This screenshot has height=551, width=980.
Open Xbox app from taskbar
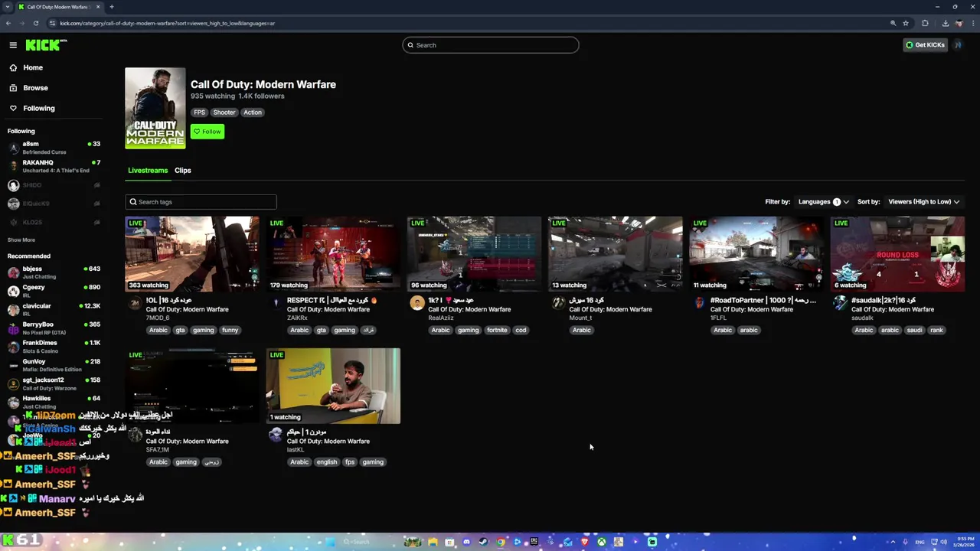602,542
